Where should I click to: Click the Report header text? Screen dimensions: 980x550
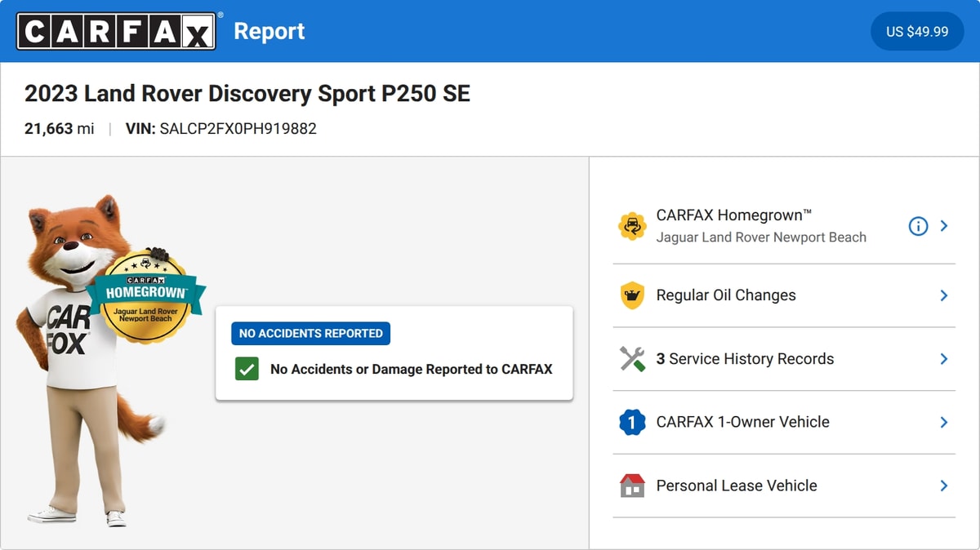pyautogui.click(x=269, y=31)
